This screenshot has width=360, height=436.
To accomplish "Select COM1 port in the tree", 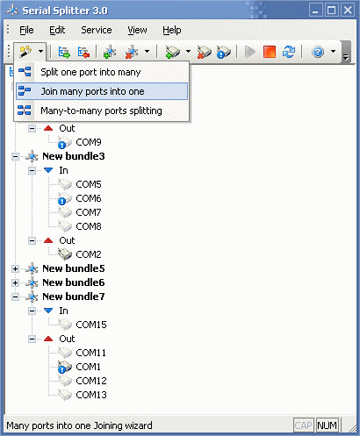I will pos(88,367).
